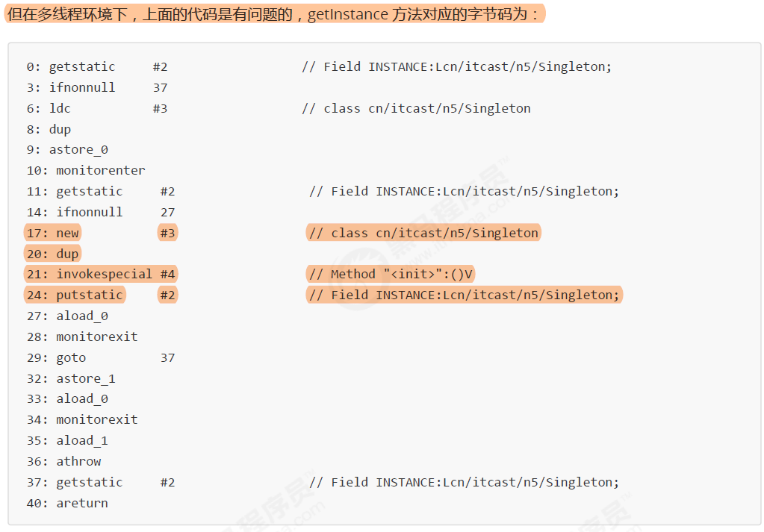Click the '0: getstatic' bytecode line
This screenshot has height=532, width=764.
71,66
